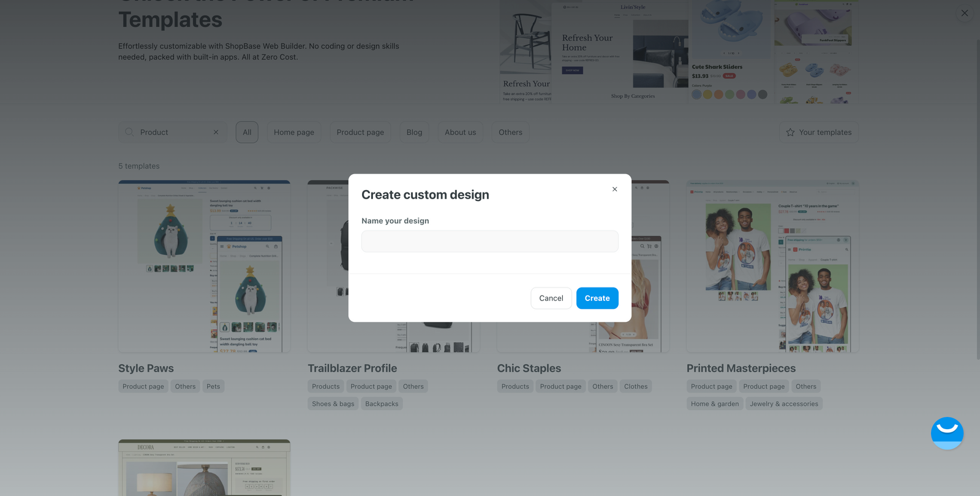980x496 pixels.
Task: Click Product page tag under Style Paws
Action: click(143, 386)
